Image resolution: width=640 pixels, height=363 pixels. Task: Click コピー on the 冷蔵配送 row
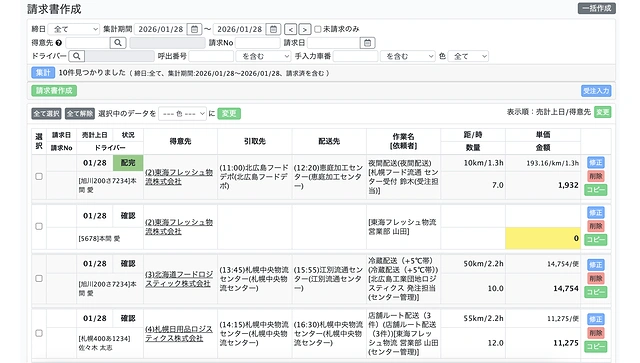(596, 292)
